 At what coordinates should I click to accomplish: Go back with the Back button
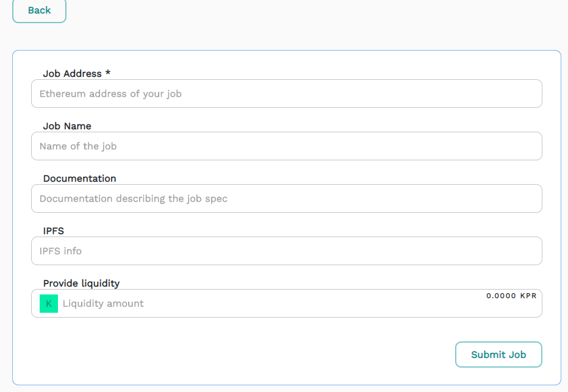pos(39,10)
